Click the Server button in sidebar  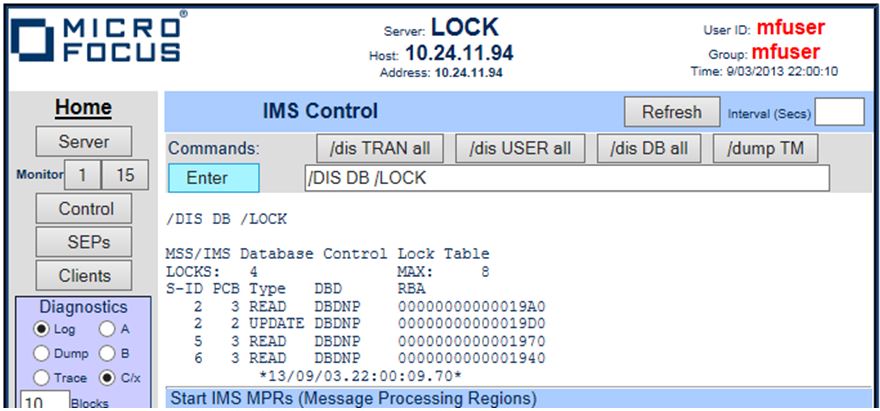pyautogui.click(x=83, y=141)
